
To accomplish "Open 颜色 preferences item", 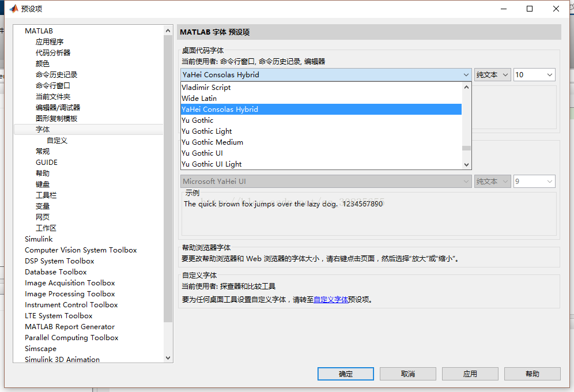I will (43, 63).
